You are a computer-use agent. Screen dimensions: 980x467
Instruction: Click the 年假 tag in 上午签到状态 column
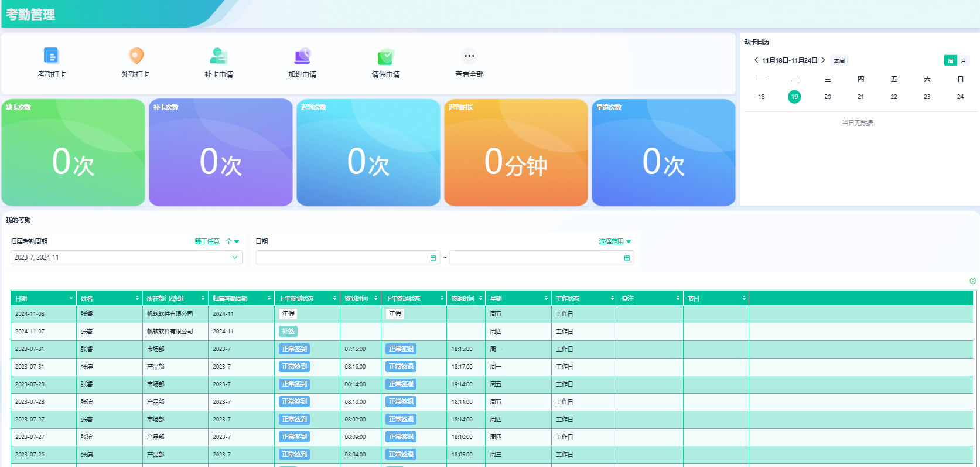pyautogui.click(x=289, y=314)
